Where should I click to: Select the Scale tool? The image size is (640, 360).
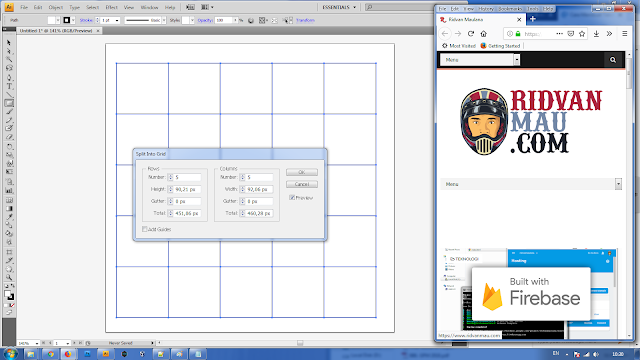9,155
